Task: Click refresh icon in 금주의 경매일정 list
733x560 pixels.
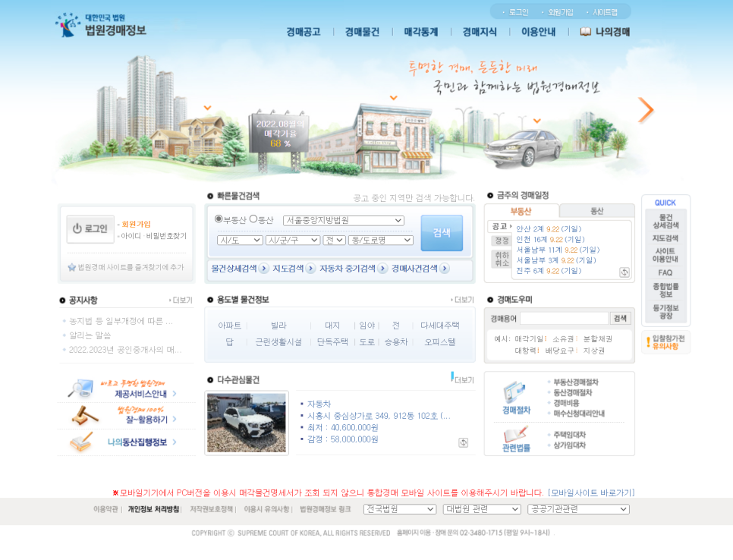Action: pyautogui.click(x=624, y=272)
